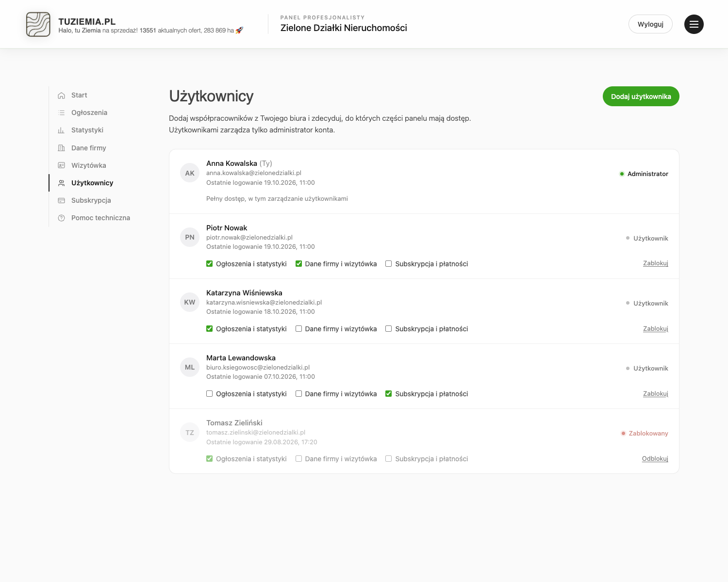
Task: Uncheck Ogłoszenia i statystyki for Piotr Nowak
Action: point(210,264)
